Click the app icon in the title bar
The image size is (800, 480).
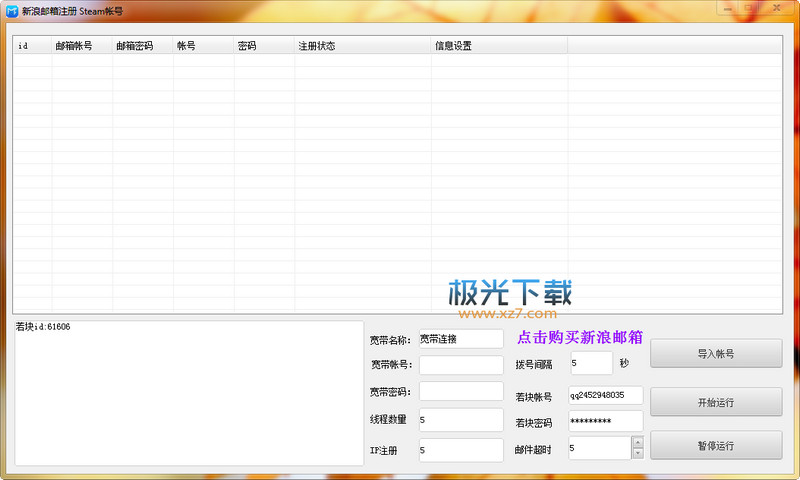point(12,10)
